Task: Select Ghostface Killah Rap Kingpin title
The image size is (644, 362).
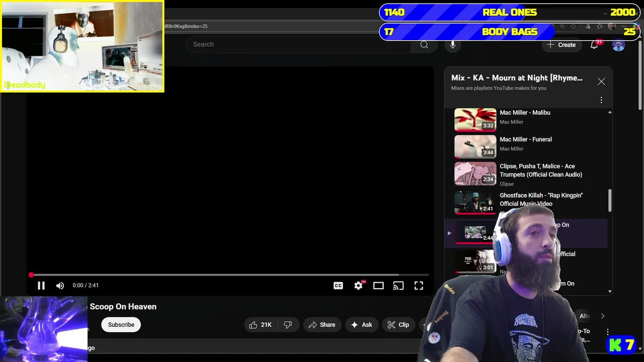Action: 541,199
